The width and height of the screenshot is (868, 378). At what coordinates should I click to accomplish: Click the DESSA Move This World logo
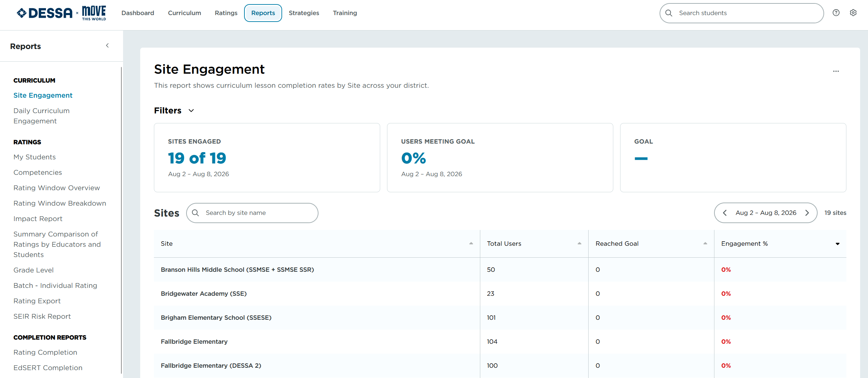pyautogui.click(x=61, y=13)
